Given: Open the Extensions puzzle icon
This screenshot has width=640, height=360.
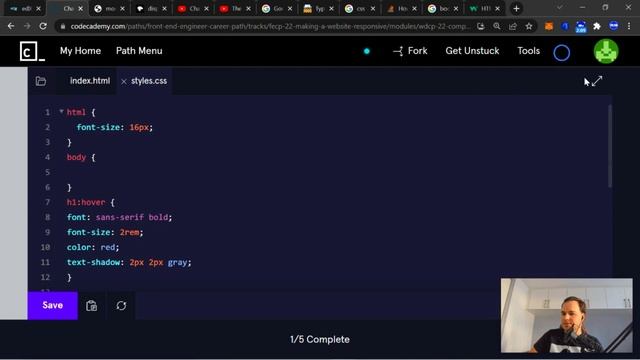Looking at the screenshot, I should click(x=597, y=27).
